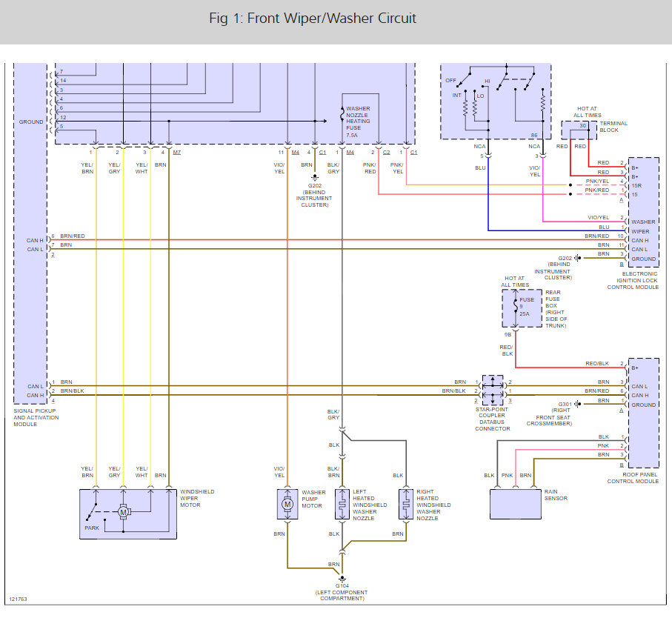Click the "PNK/YEL" label near the ignition module
Viewport: 672px width, 618px height.
tap(597, 182)
